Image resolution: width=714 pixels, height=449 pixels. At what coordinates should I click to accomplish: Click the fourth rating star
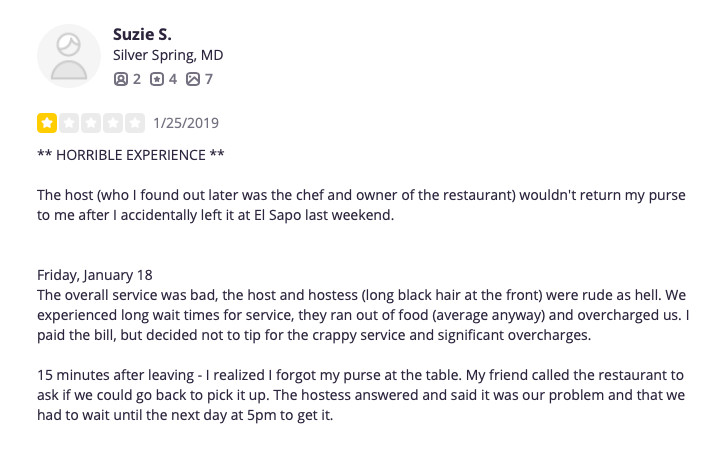pyautogui.click(x=113, y=124)
